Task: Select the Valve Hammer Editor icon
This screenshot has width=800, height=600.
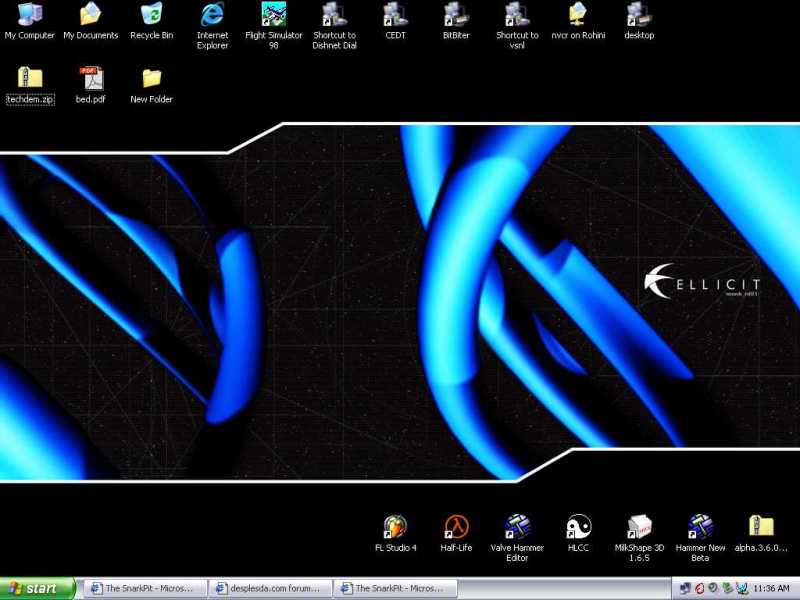Action: click(517, 527)
